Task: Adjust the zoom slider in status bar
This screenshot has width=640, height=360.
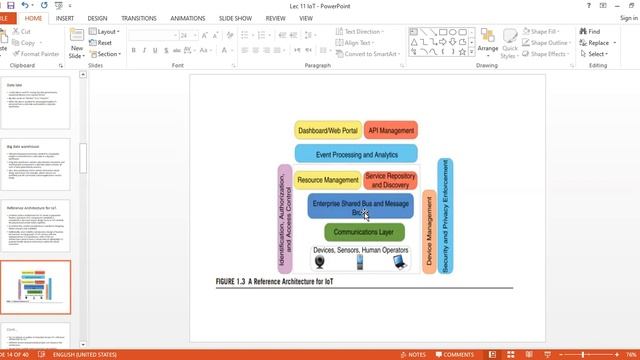Action: click(583, 355)
